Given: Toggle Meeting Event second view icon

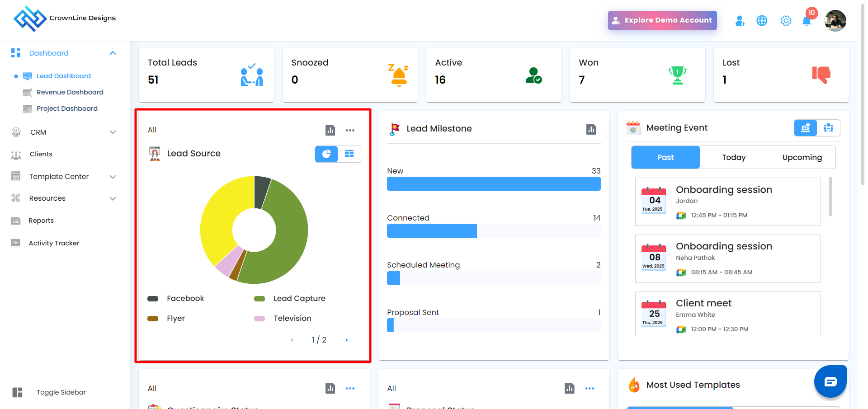Looking at the screenshot, I should (828, 128).
